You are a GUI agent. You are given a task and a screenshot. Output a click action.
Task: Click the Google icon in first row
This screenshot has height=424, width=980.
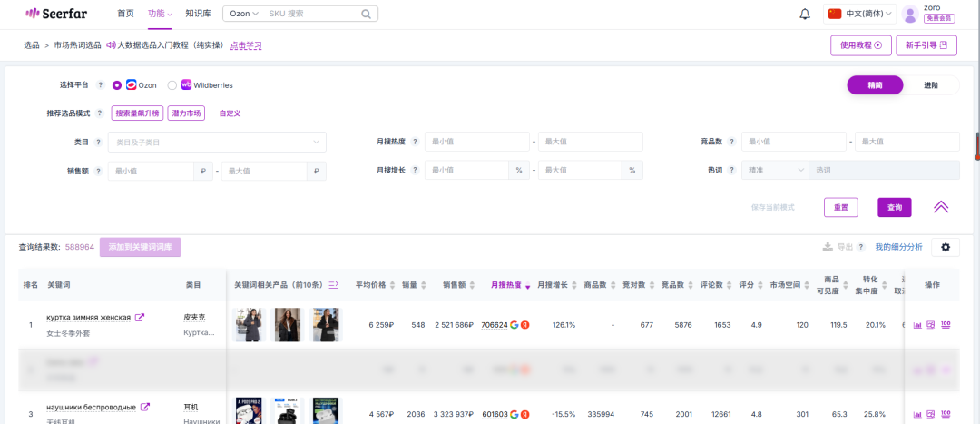coord(514,325)
